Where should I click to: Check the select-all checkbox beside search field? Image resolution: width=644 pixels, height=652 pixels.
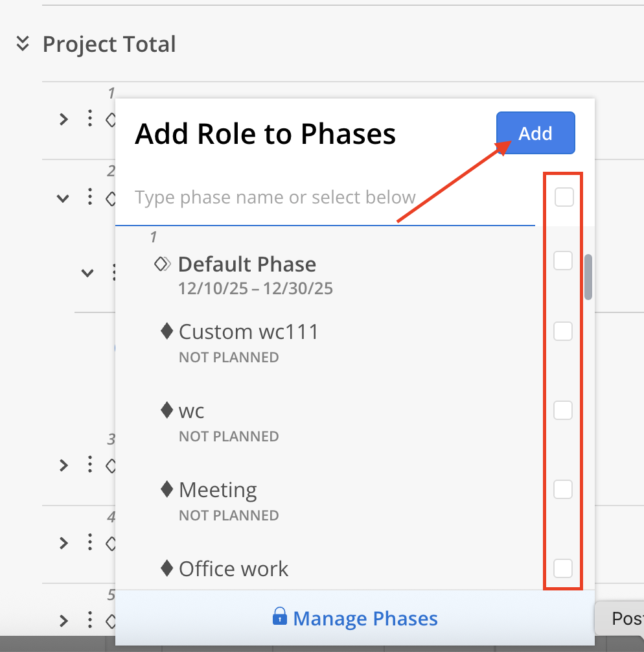[564, 197]
